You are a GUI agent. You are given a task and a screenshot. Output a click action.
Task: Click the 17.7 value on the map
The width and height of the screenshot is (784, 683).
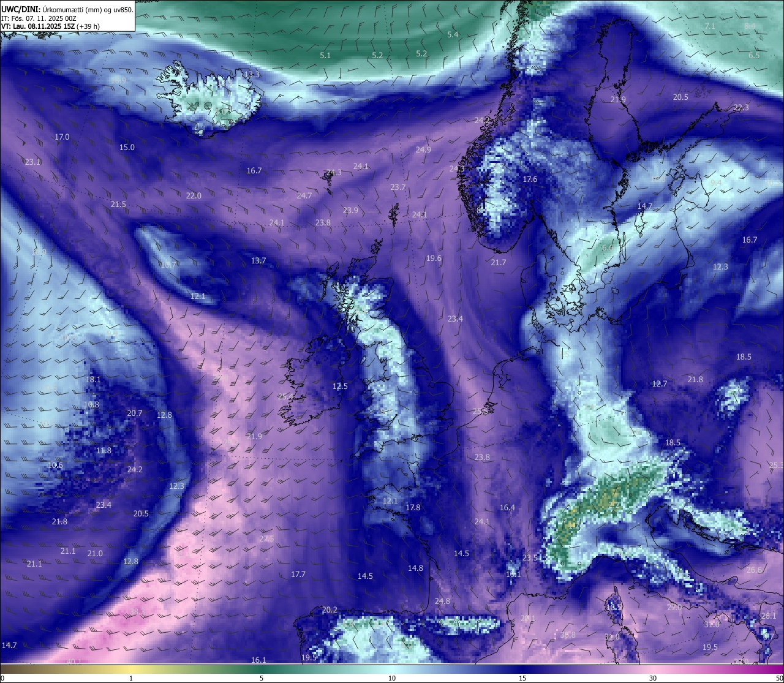298,575
